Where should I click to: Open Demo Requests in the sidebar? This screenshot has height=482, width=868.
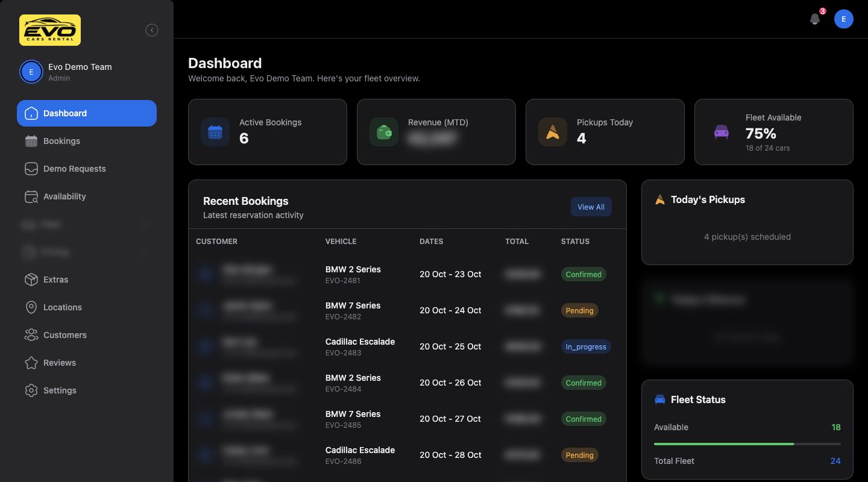[87, 169]
